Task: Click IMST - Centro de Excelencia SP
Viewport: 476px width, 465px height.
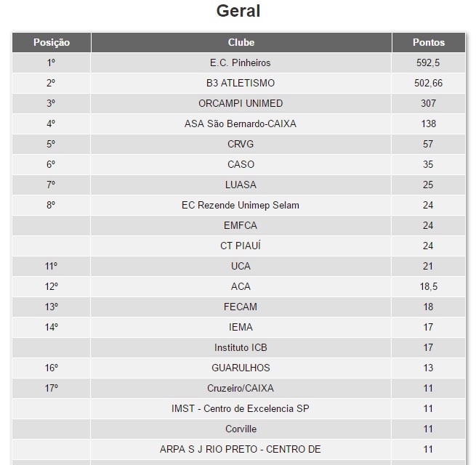Action: tap(241, 409)
